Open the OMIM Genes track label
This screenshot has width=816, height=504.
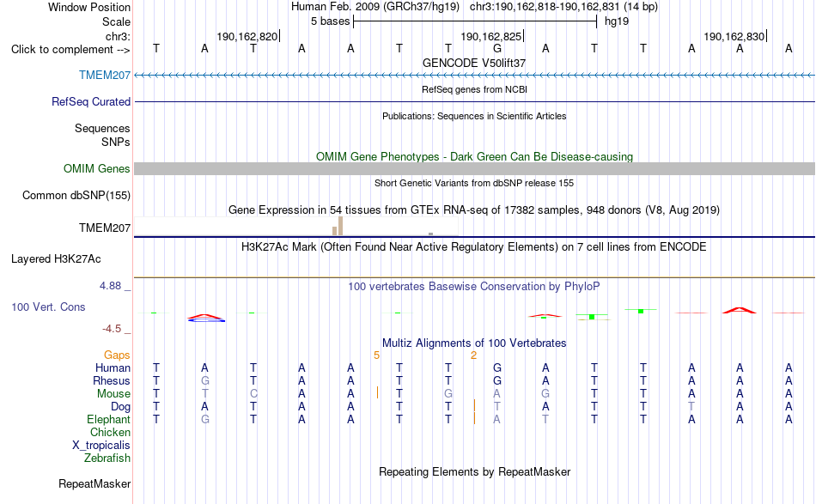click(97, 168)
